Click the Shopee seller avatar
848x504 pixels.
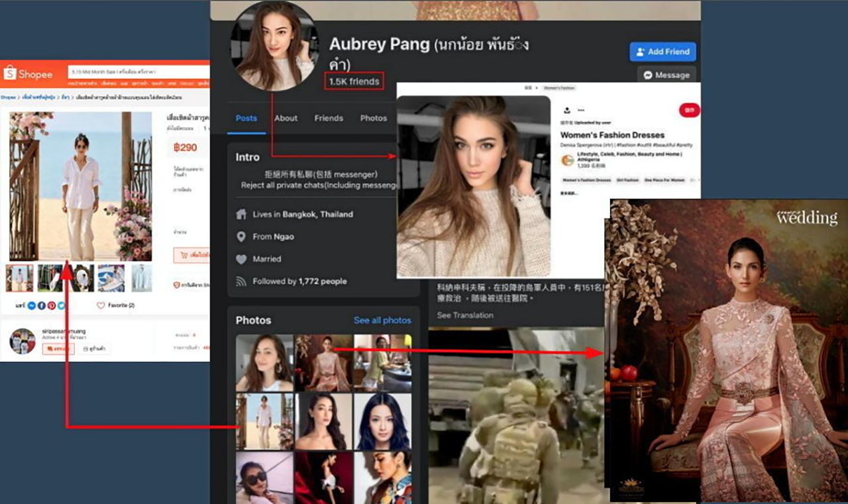click(23, 340)
